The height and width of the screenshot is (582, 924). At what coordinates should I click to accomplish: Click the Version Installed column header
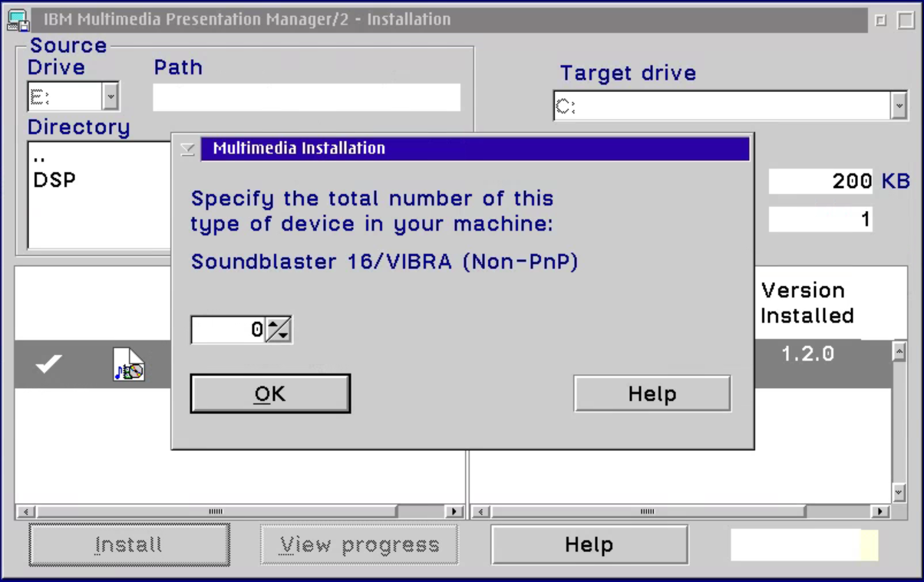[807, 303]
